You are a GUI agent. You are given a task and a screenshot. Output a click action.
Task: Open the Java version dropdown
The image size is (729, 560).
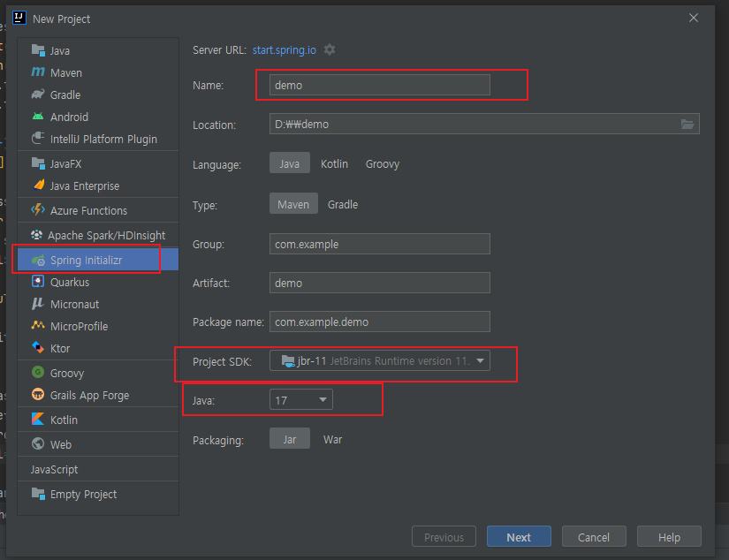300,399
